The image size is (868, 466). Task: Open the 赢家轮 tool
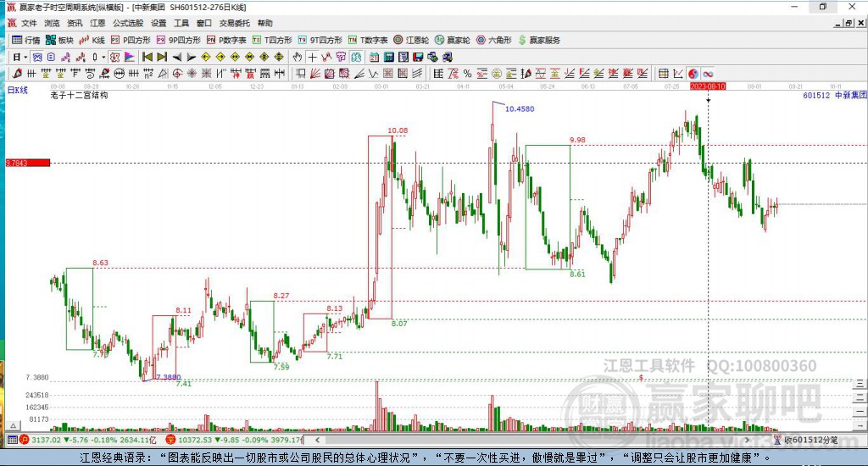pos(453,40)
